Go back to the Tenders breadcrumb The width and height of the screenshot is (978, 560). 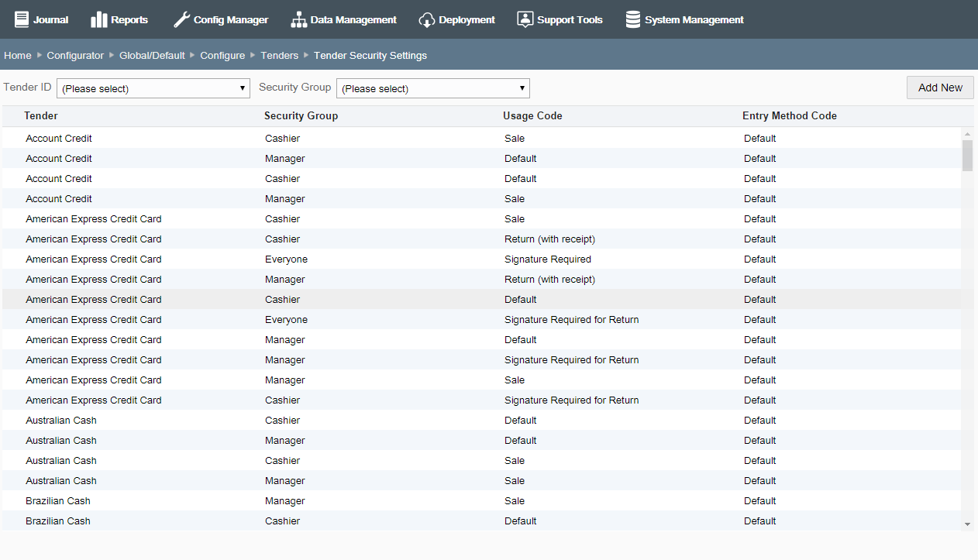279,55
